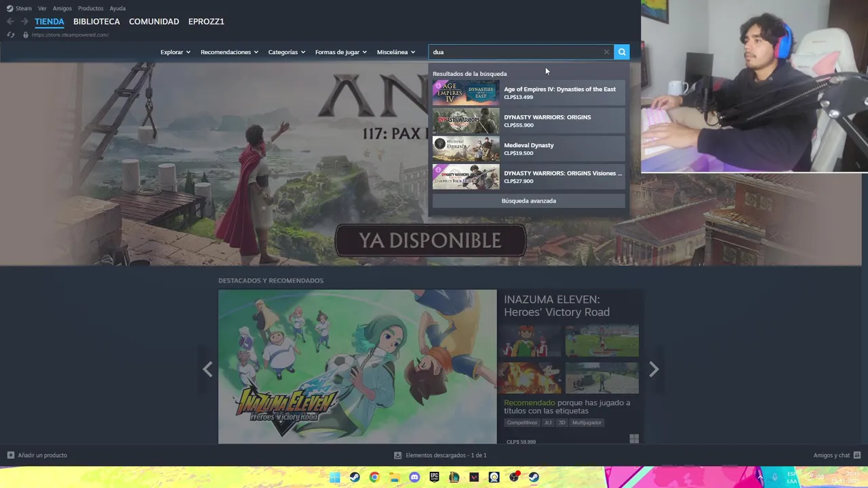Viewport: 868px width, 488px height.
Task: Go forward with the right navigation arrow
Action: coord(24,22)
